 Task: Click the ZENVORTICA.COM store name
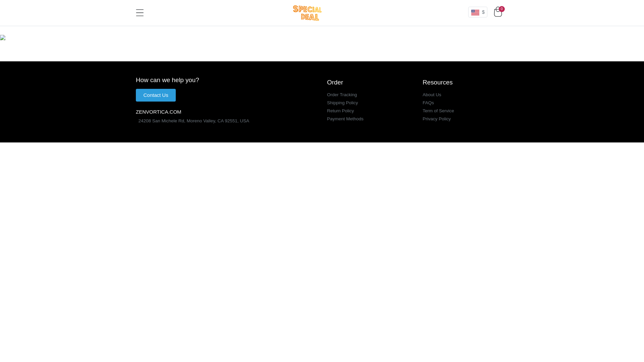158,112
